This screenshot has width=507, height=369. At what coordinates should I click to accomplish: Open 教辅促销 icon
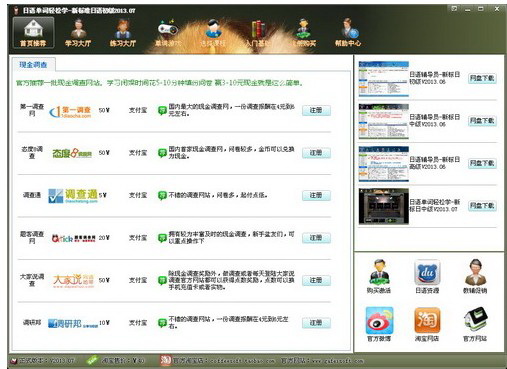475,276
